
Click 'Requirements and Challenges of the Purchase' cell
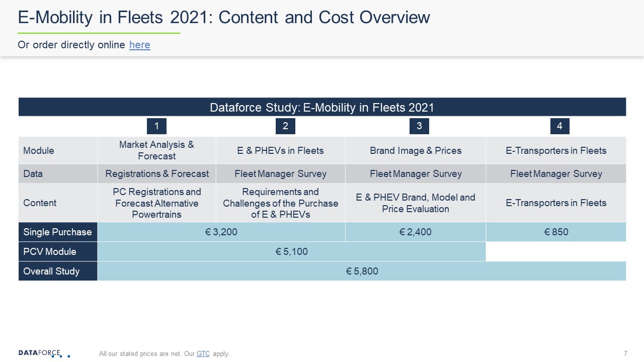(280, 203)
